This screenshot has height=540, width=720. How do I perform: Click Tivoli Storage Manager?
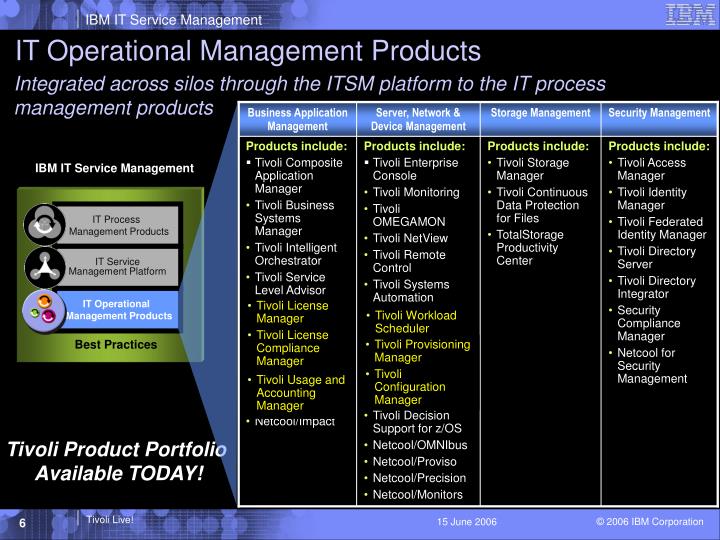[x=533, y=169]
